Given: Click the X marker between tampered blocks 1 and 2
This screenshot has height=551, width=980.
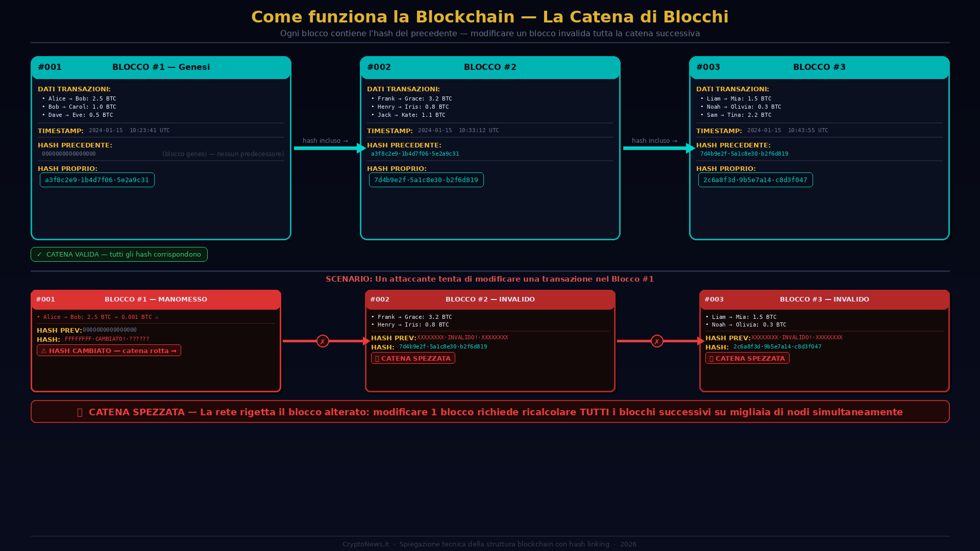Looking at the screenshot, I should (x=323, y=341).
